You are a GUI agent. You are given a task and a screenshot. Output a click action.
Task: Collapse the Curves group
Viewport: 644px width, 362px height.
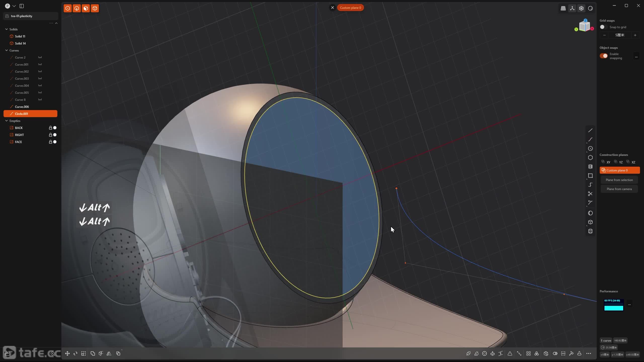7,50
